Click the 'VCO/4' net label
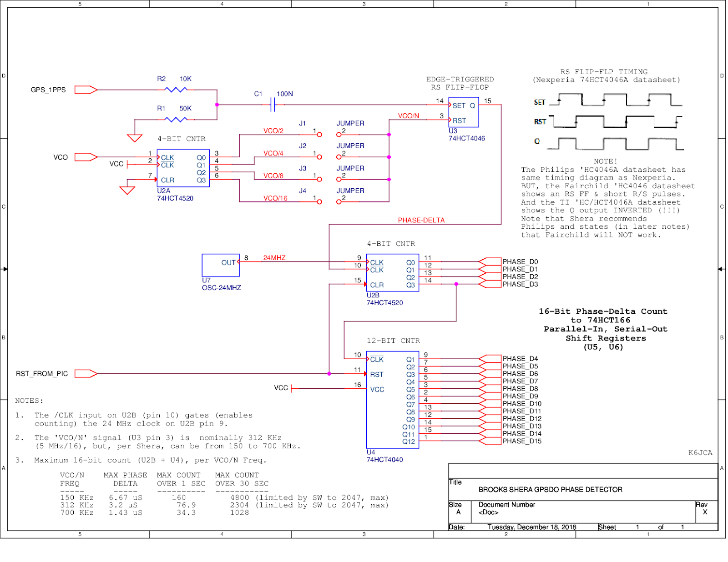The image size is (728, 562). (x=273, y=153)
